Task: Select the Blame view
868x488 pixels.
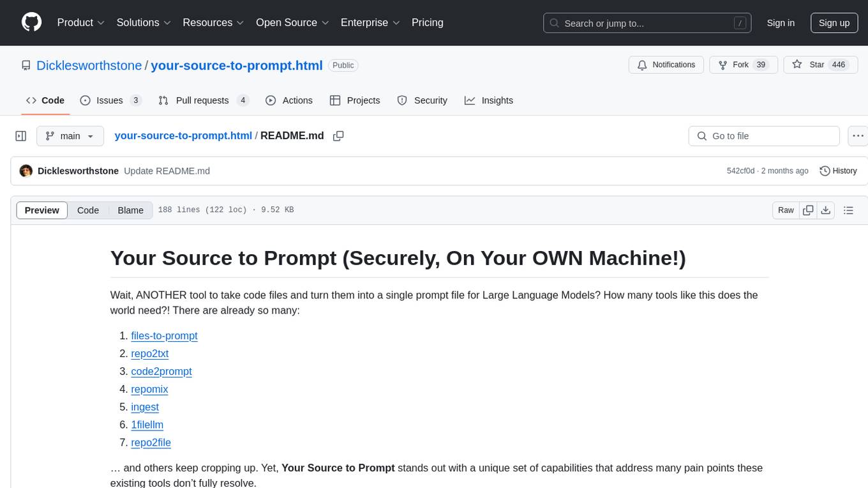Action: point(130,210)
